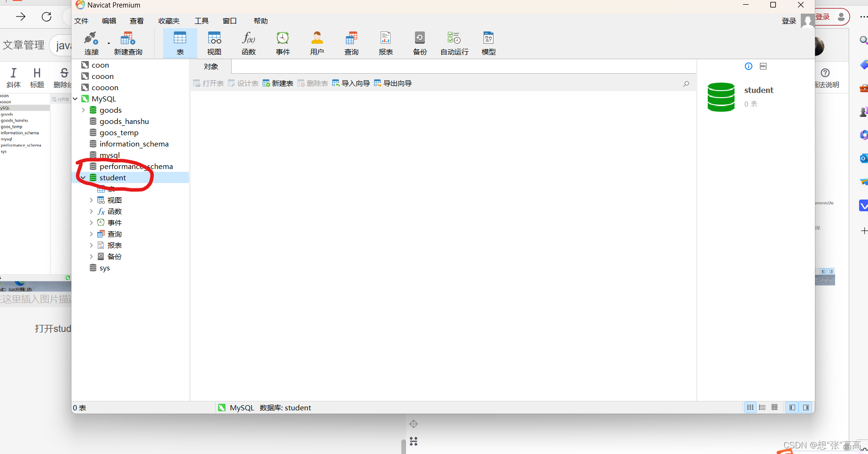
Task: Open the 窗口 menu
Action: pyautogui.click(x=229, y=21)
